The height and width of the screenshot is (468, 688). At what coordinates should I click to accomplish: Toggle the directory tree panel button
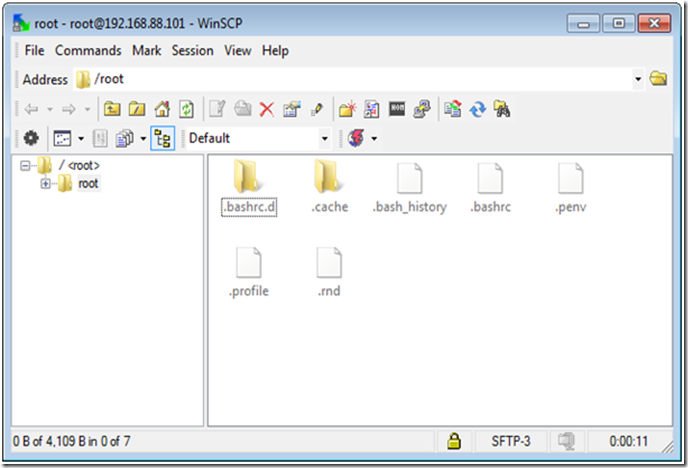[x=163, y=138]
